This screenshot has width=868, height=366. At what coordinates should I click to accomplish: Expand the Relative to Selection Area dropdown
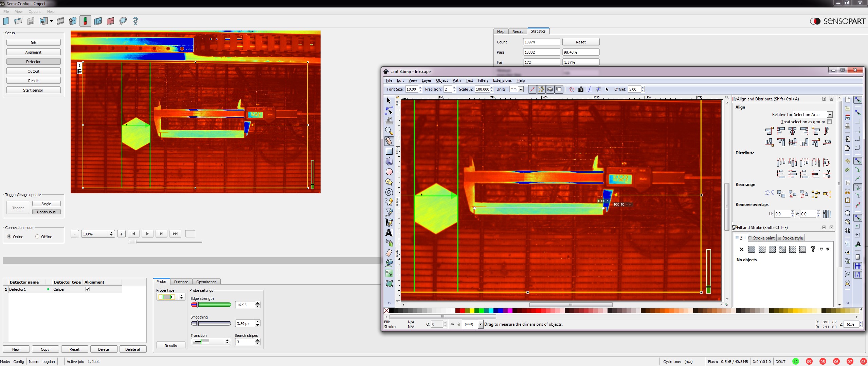coord(829,115)
